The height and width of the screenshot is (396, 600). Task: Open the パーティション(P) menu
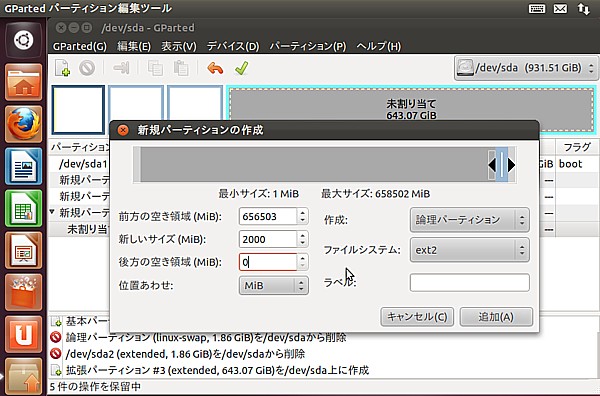tap(308, 46)
